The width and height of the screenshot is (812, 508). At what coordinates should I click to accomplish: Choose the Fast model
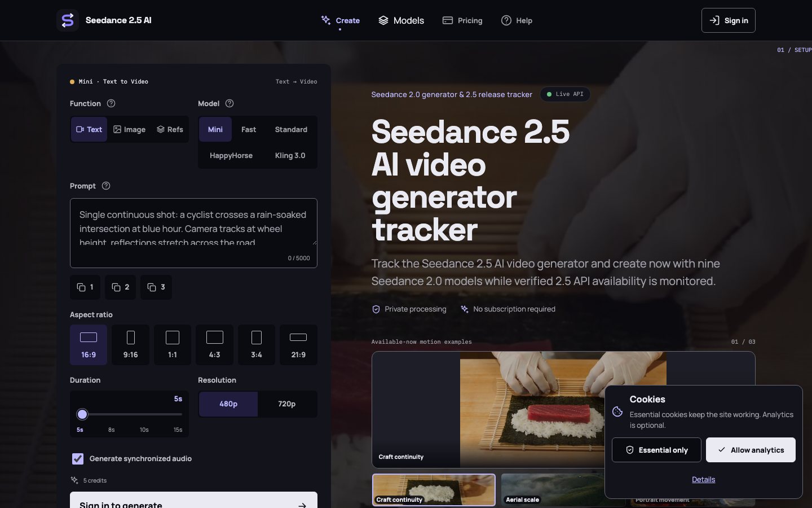[x=249, y=129]
